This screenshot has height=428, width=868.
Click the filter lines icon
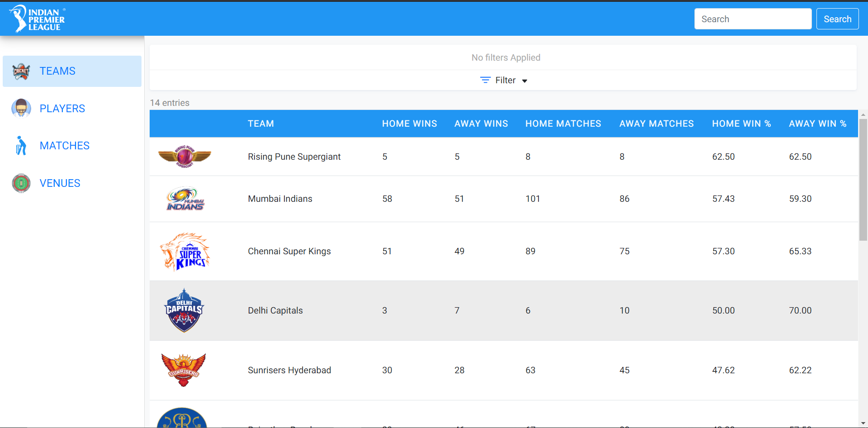(x=485, y=80)
